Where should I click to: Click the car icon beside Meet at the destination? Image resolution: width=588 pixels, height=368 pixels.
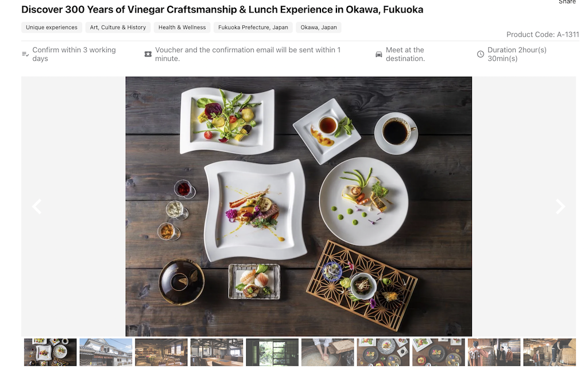[x=379, y=55]
